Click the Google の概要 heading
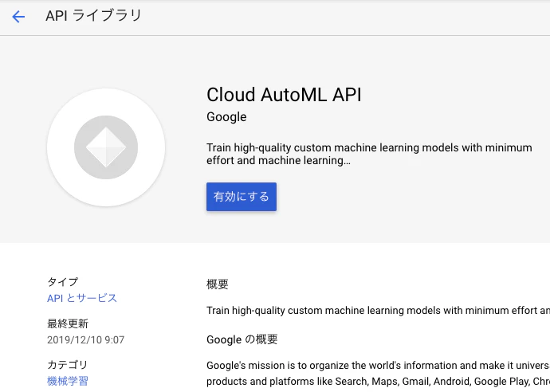The height and width of the screenshot is (392, 550). (242, 339)
